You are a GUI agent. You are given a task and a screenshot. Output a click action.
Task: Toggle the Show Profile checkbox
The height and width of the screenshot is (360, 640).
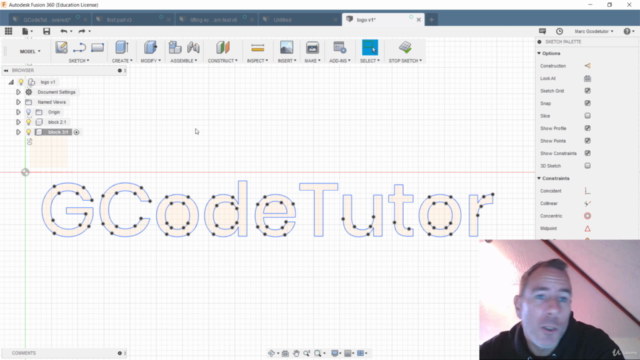587,128
